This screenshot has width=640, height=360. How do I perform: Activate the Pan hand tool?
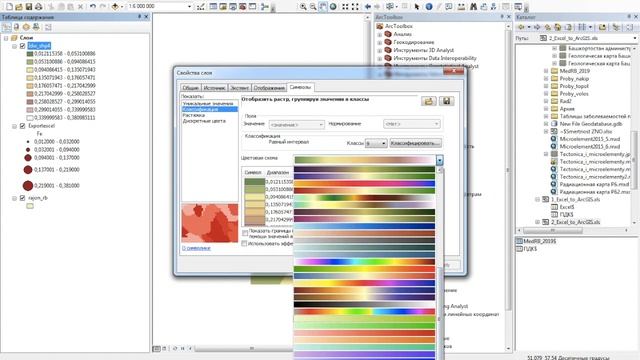323,7
